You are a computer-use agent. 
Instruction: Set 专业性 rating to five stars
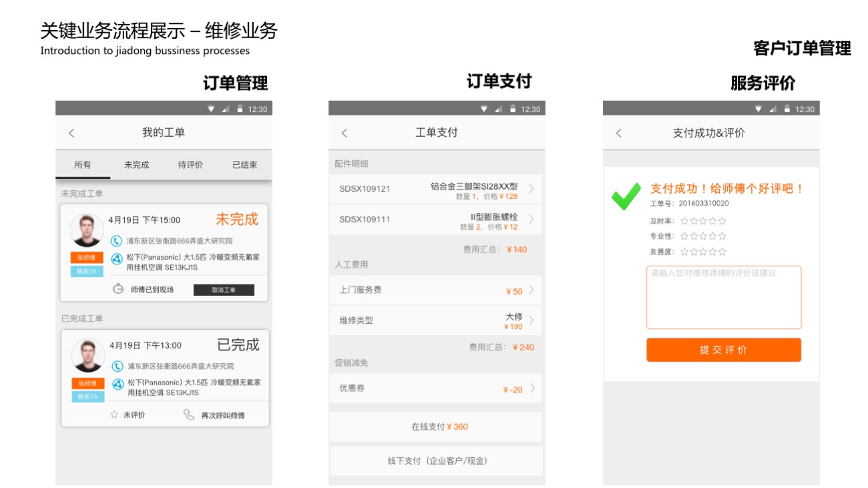pos(722,236)
